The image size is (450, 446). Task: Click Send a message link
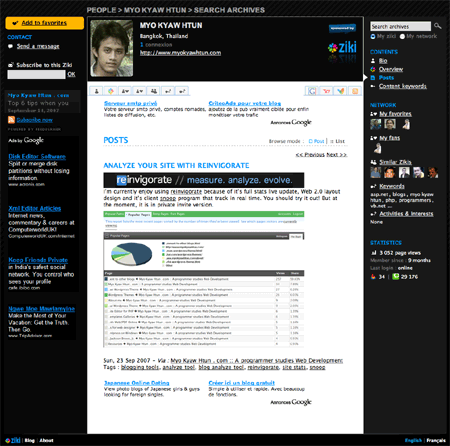click(x=38, y=46)
